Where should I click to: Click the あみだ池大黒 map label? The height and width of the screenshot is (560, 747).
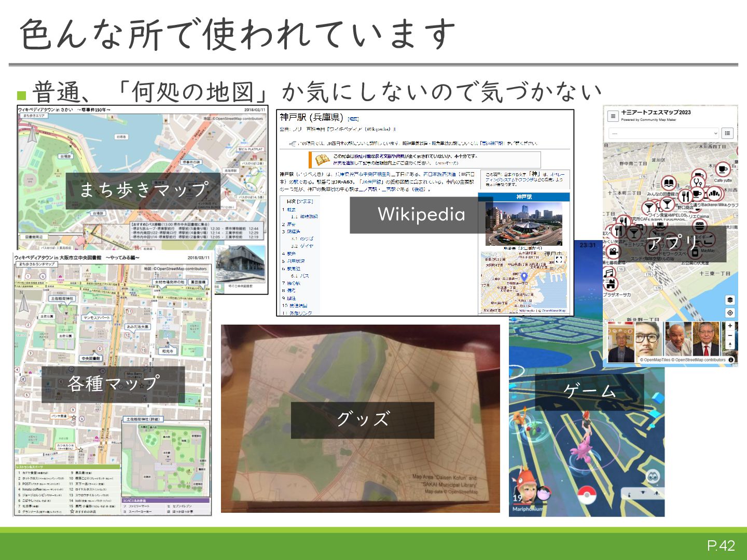tap(137, 327)
